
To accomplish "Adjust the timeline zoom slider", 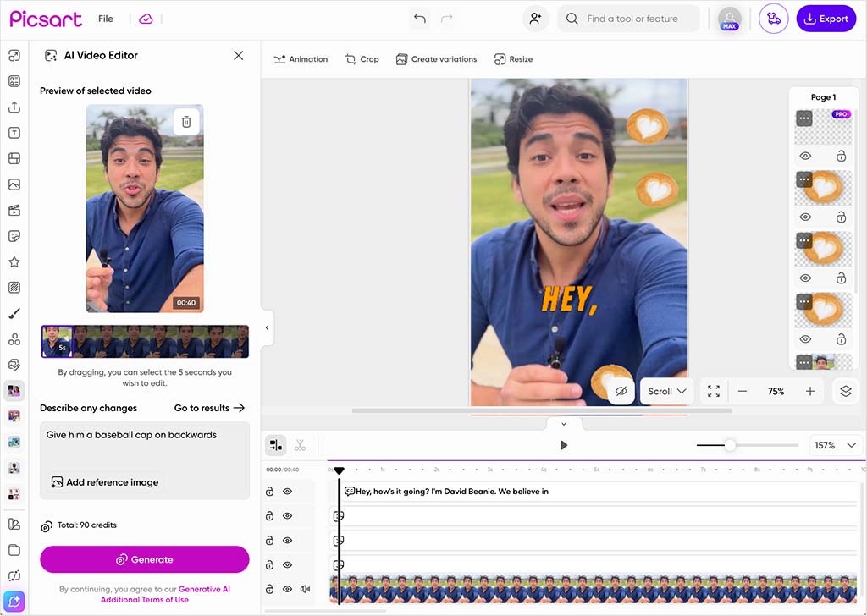I will click(x=732, y=444).
